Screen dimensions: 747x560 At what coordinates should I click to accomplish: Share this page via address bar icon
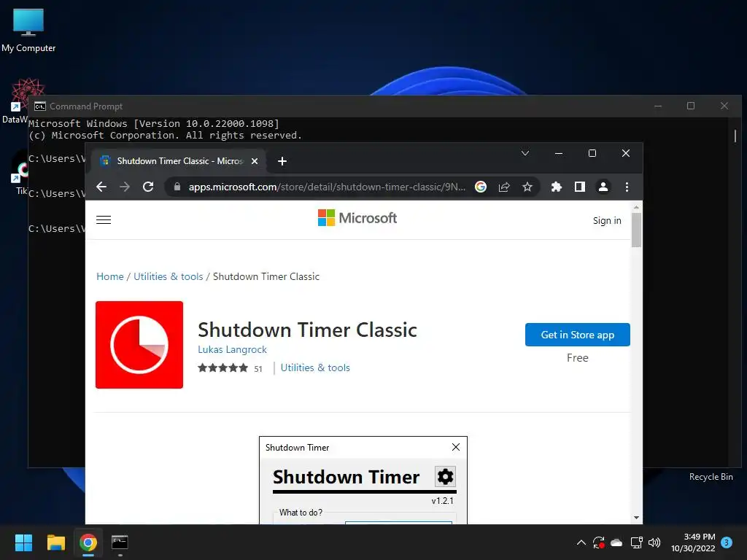(x=504, y=187)
